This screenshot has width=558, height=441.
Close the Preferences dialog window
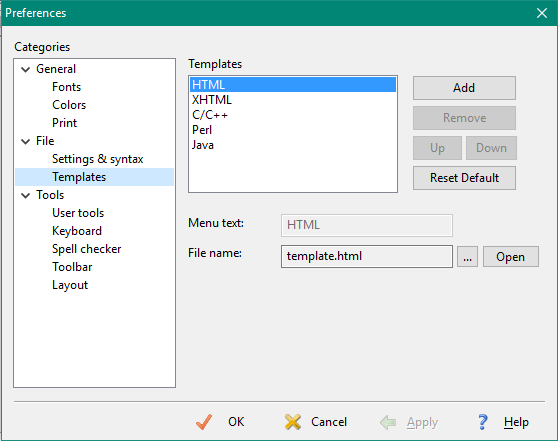tap(542, 13)
